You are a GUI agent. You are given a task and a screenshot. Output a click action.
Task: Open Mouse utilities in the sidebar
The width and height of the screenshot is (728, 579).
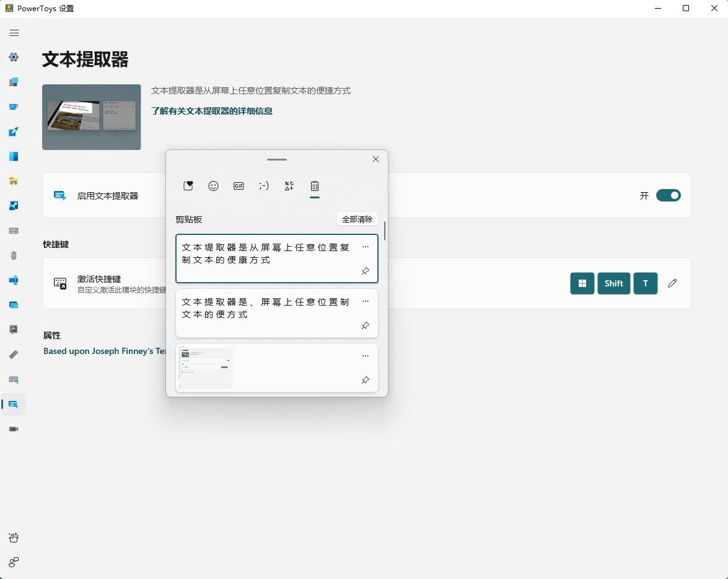[14, 255]
